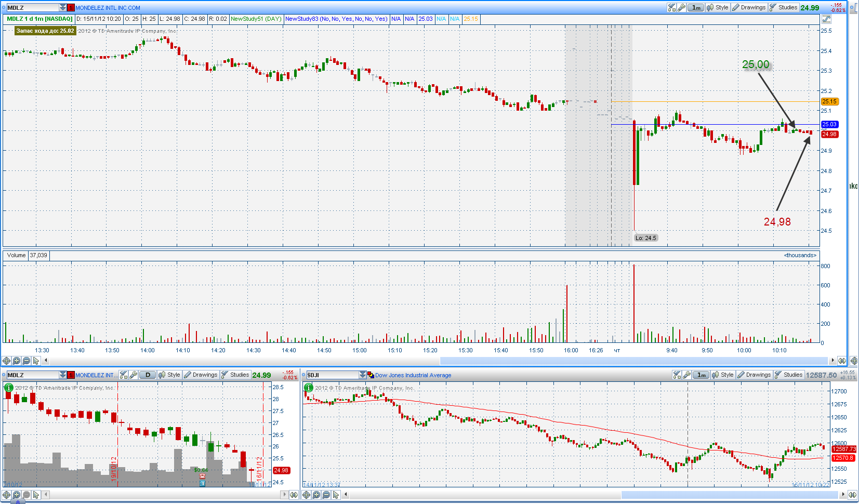The image size is (859, 504).
Task: Open Style menu on main MDLZ chart
Action: click(x=718, y=7)
